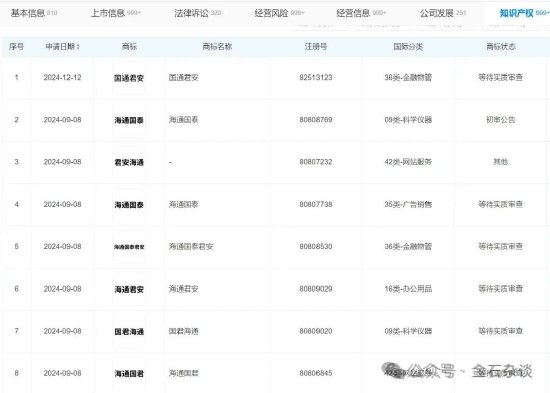Select date 2024-12-12 in row 1
This screenshot has height=393, width=550.
pos(62,78)
